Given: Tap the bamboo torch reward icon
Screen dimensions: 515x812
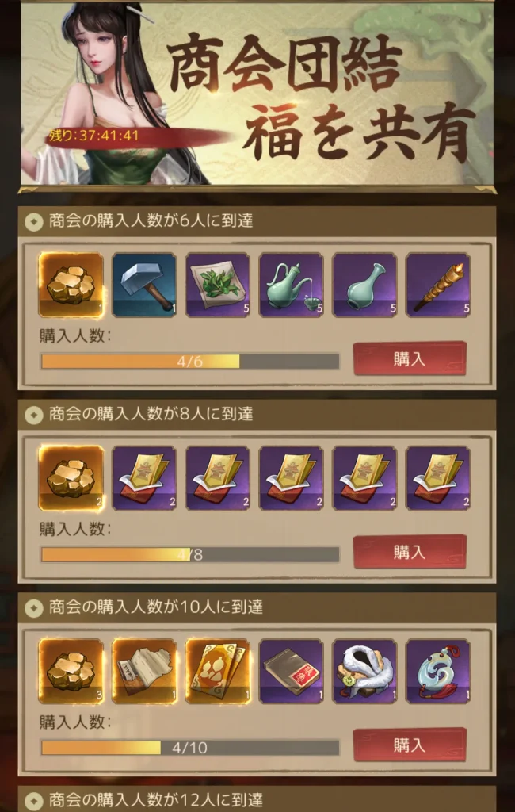Looking at the screenshot, I should tap(438, 285).
